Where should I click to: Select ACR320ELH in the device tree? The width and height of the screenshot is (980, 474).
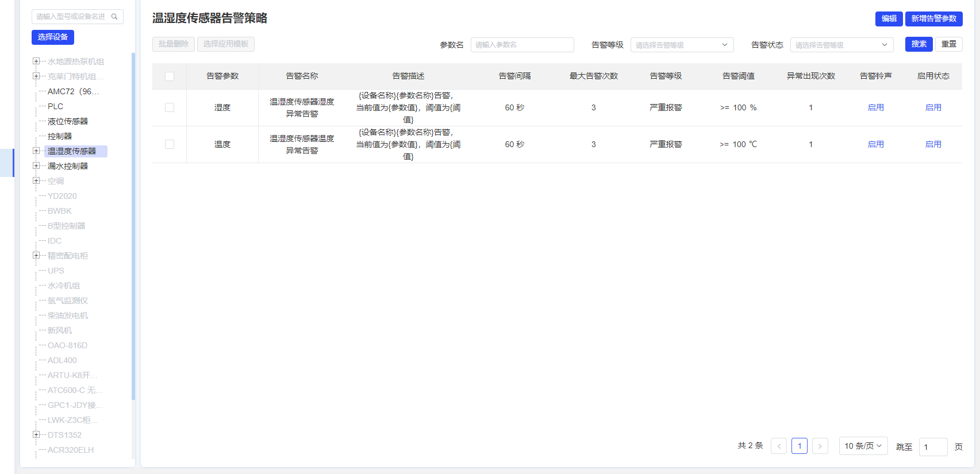pos(70,450)
